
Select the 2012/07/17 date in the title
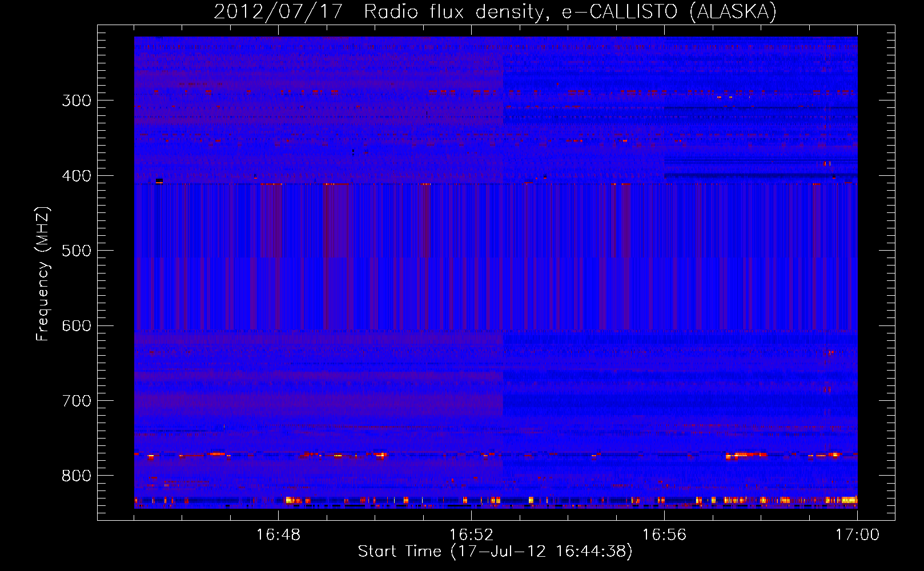pyautogui.click(x=278, y=11)
